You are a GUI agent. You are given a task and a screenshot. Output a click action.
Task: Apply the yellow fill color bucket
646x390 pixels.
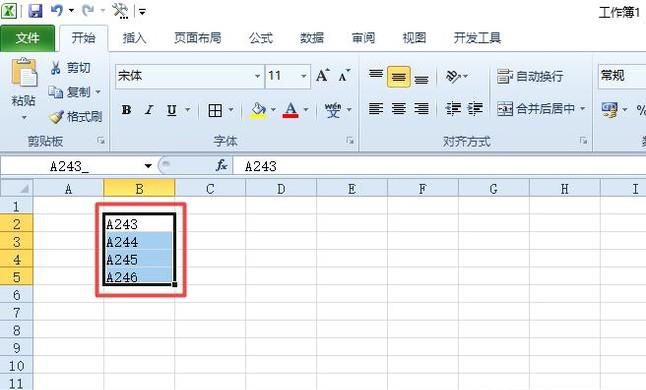[258, 110]
